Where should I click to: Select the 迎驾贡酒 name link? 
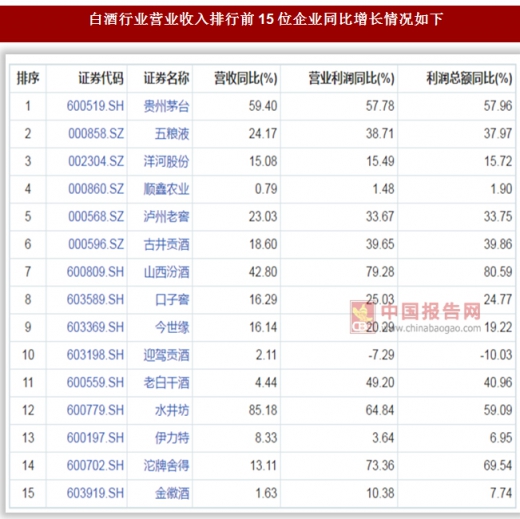click(166, 355)
